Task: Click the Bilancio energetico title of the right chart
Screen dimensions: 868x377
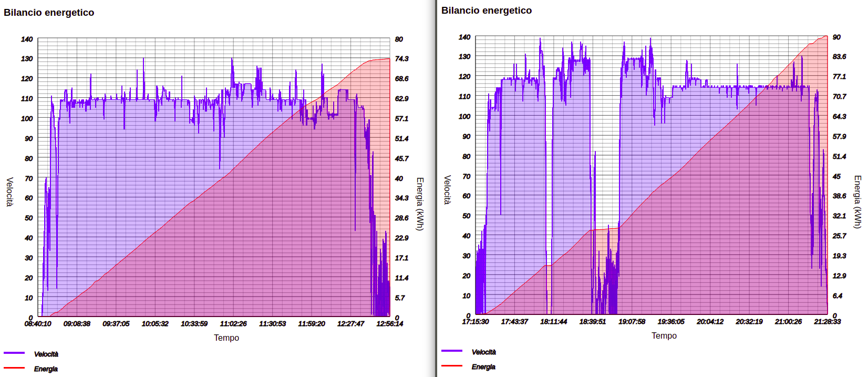Action: pyautogui.click(x=487, y=11)
